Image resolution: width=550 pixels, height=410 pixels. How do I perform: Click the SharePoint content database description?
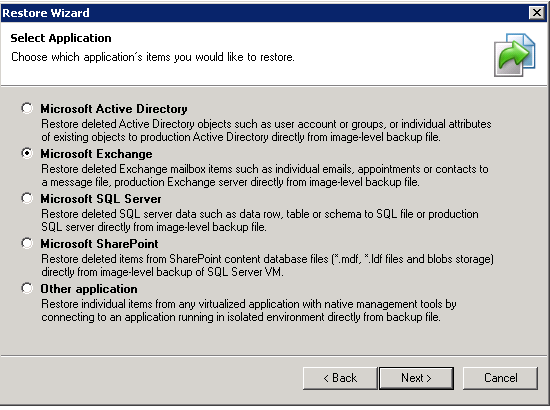(267, 265)
